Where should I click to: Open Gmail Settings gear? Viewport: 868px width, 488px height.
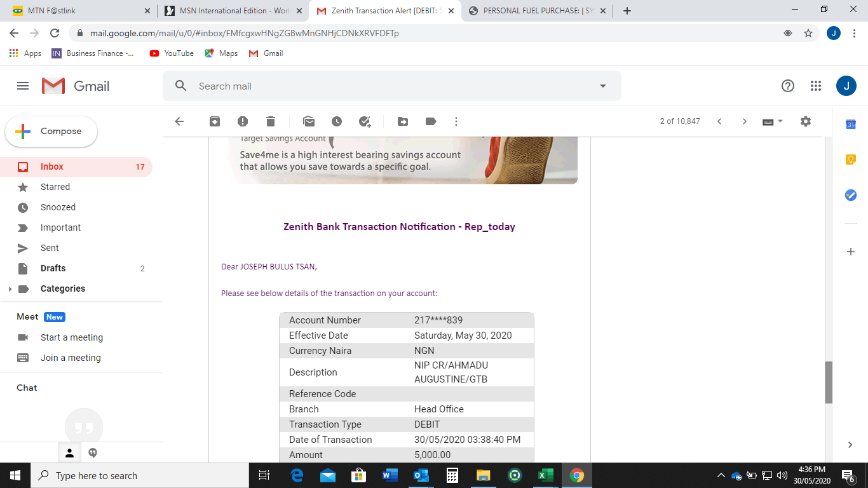(806, 121)
